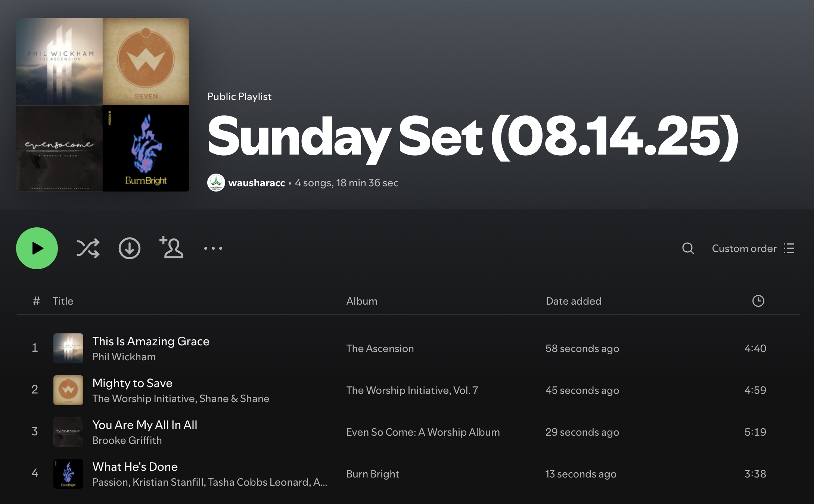Sort by the Title column header
814x504 pixels.
[63, 301]
